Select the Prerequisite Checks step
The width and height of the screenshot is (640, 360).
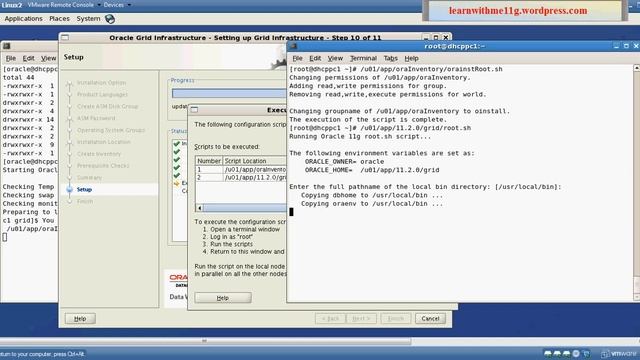pos(103,166)
